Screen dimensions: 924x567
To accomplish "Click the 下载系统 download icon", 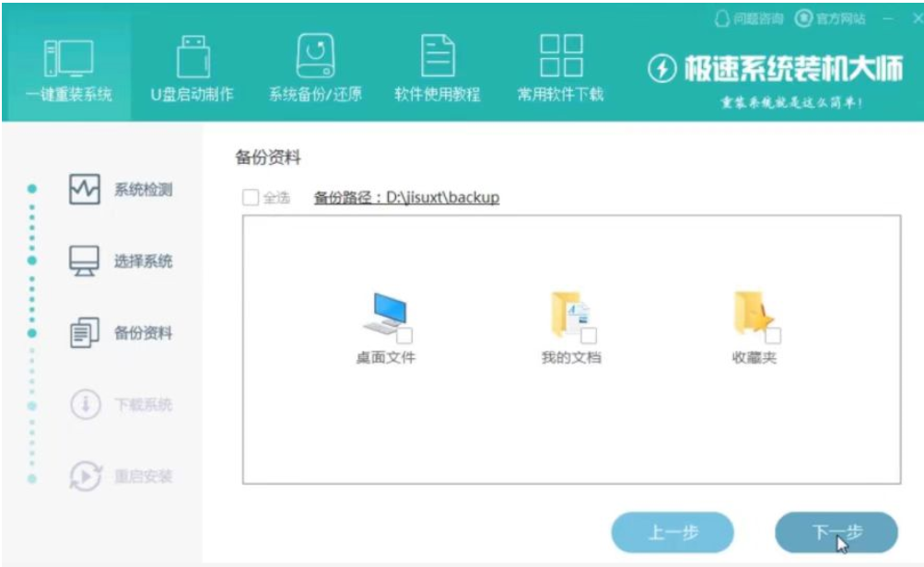I will (x=85, y=406).
